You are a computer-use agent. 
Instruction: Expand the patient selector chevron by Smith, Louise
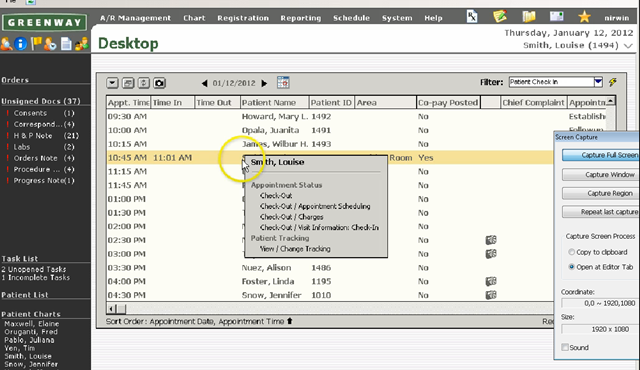click(x=628, y=46)
